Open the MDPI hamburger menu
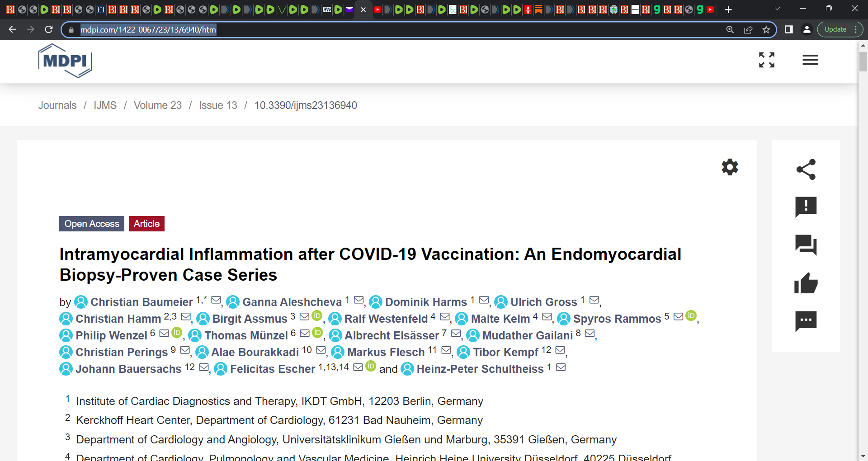 click(x=810, y=60)
